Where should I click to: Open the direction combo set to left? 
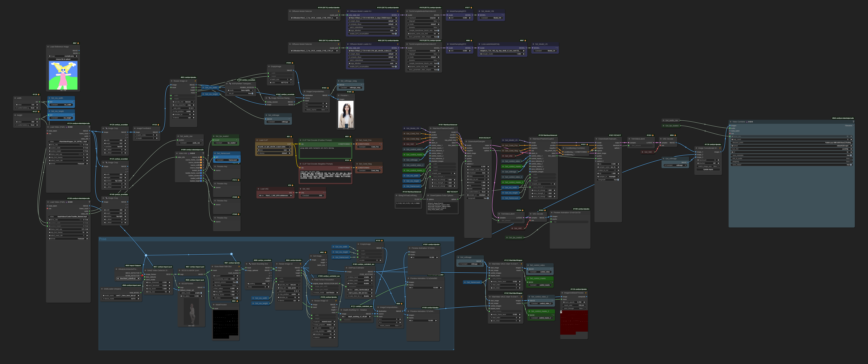click(708, 163)
